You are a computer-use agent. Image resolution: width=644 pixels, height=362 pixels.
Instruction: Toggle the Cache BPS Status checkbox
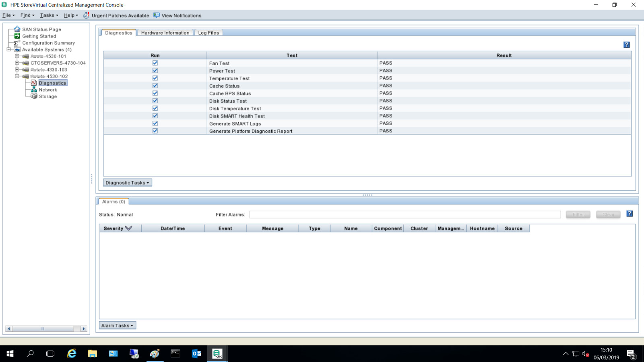pos(155,93)
